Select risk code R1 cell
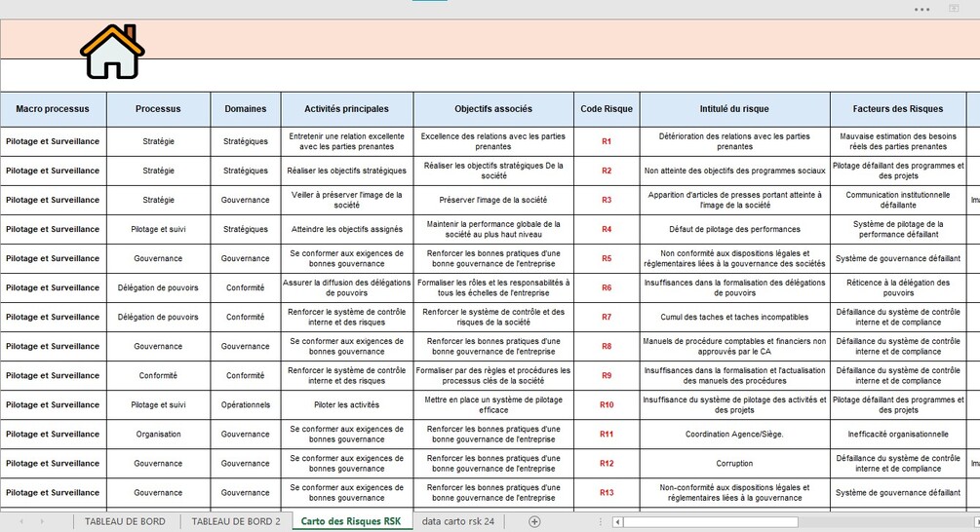This screenshot has width=980, height=532. (607, 141)
